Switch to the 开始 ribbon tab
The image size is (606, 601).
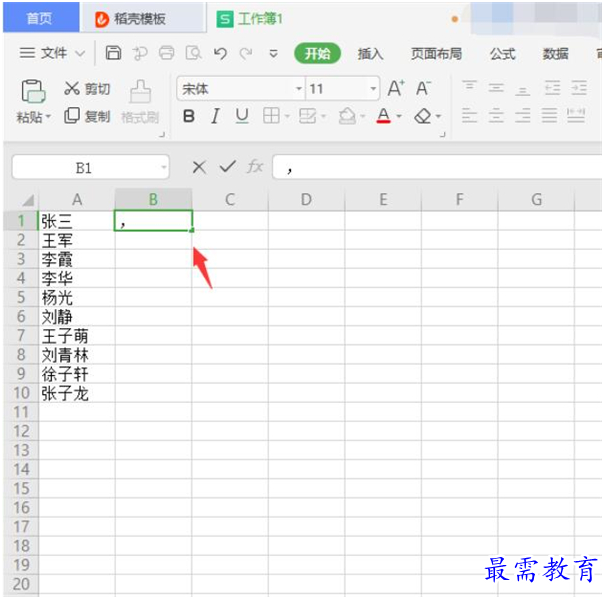317,53
